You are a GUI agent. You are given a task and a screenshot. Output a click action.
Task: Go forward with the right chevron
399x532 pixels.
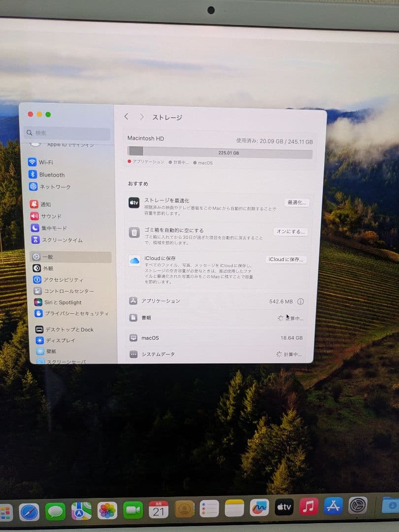pyautogui.click(x=141, y=117)
